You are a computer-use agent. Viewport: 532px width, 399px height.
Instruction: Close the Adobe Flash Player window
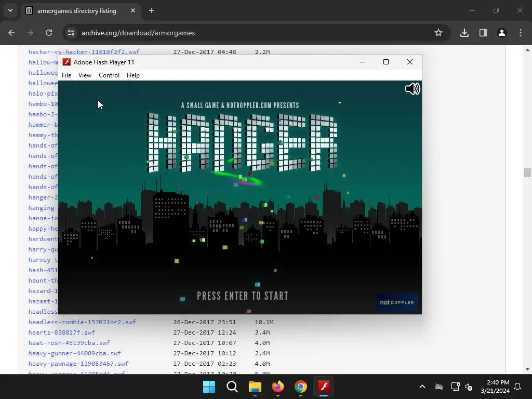coord(410,62)
